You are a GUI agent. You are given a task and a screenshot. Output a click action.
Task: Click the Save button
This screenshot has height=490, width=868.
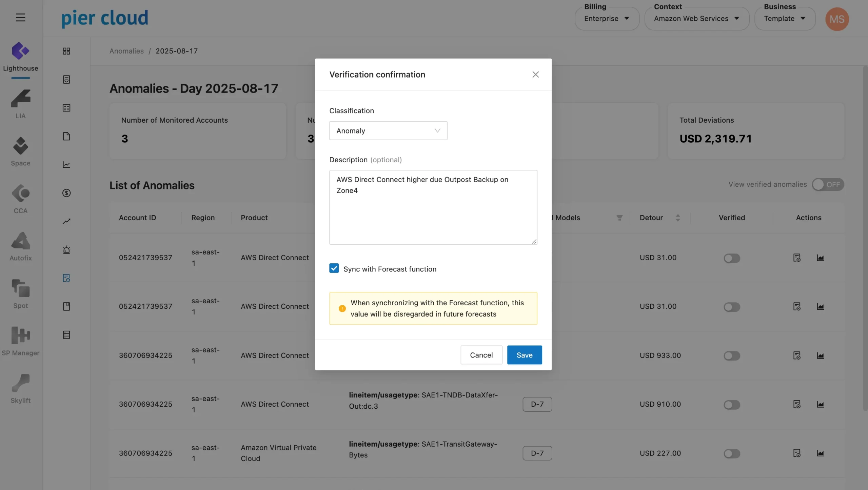(524, 355)
